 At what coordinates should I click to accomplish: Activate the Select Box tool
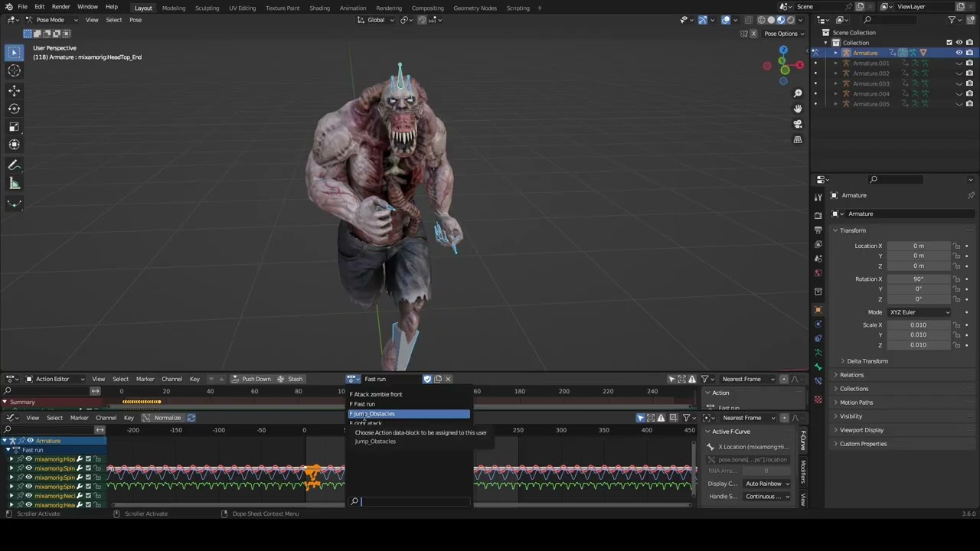[14, 52]
